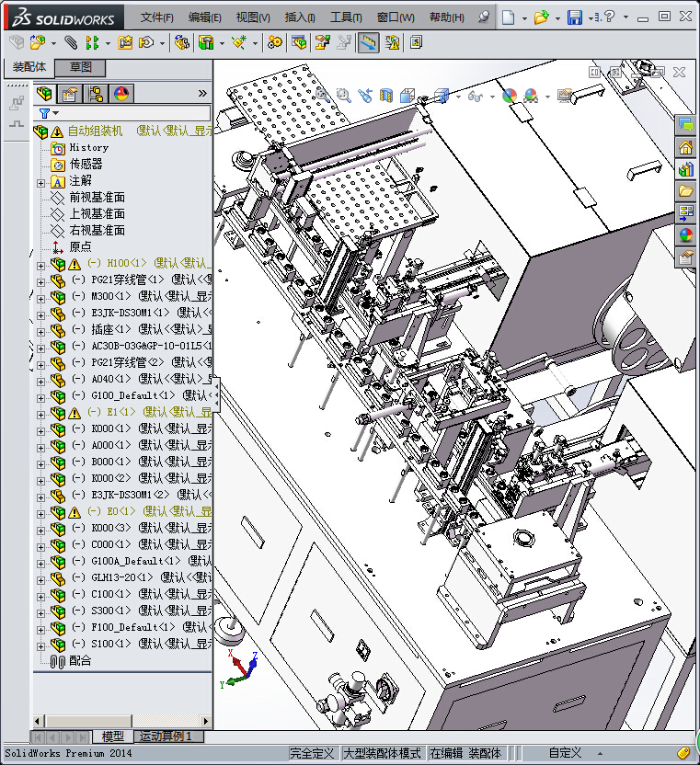Viewport: 700px width, 765px height.
Task: Expand the S100<1> component node
Action: 41,647
